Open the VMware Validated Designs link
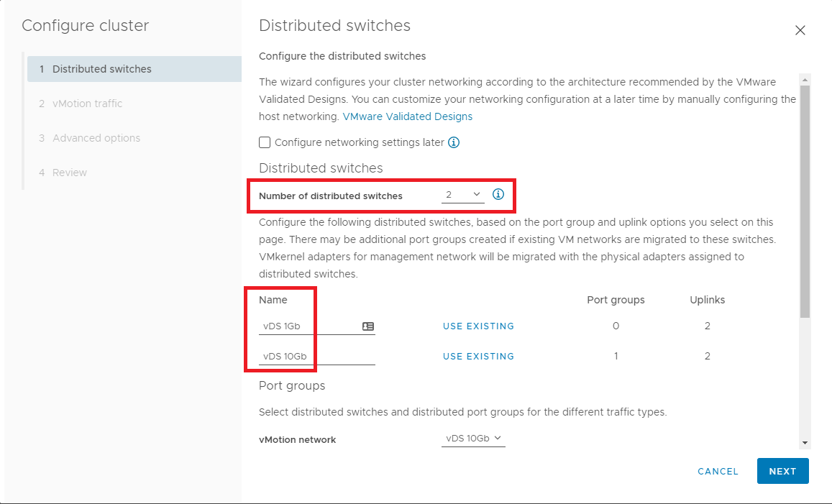Image resolution: width=832 pixels, height=504 pixels. [x=408, y=116]
